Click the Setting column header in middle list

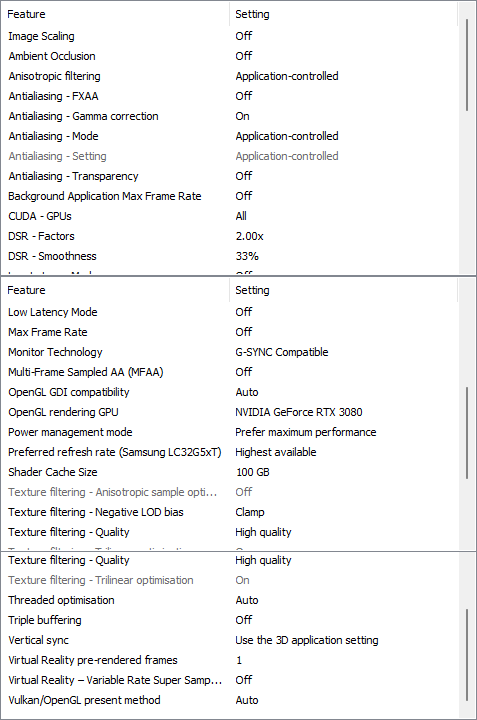tap(343, 290)
